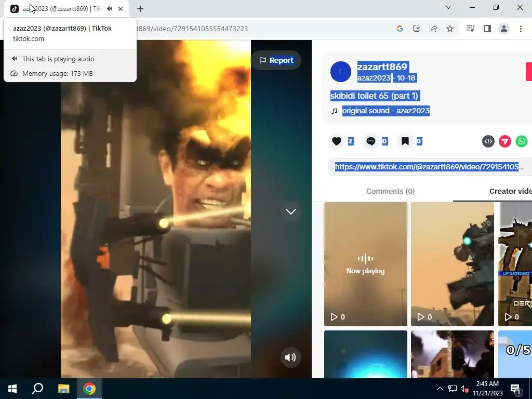Open a new browser tab

point(140,9)
